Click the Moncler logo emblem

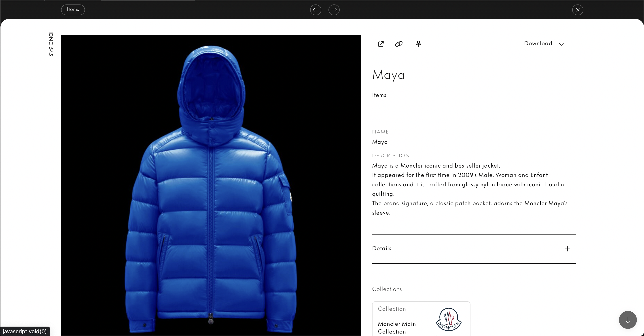449,319
